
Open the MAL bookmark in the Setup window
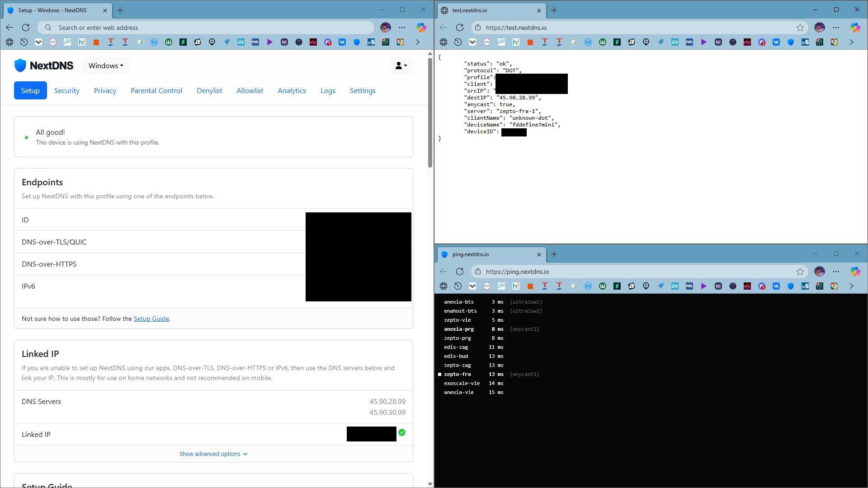point(255,42)
